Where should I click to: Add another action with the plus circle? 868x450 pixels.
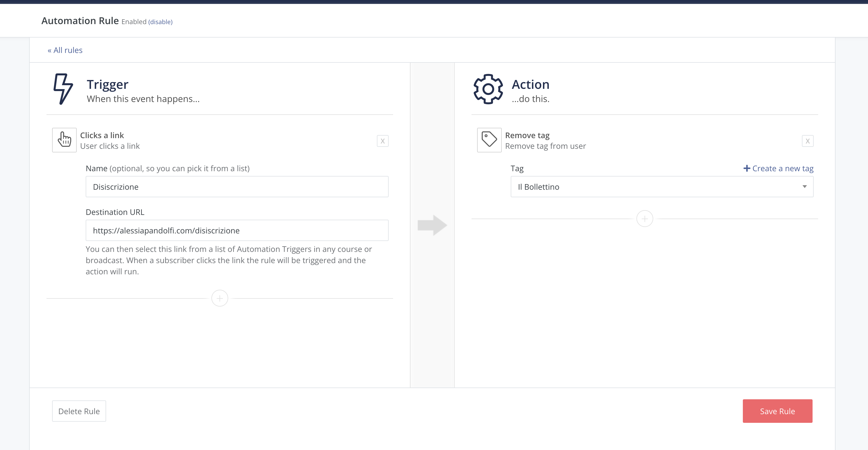645,219
